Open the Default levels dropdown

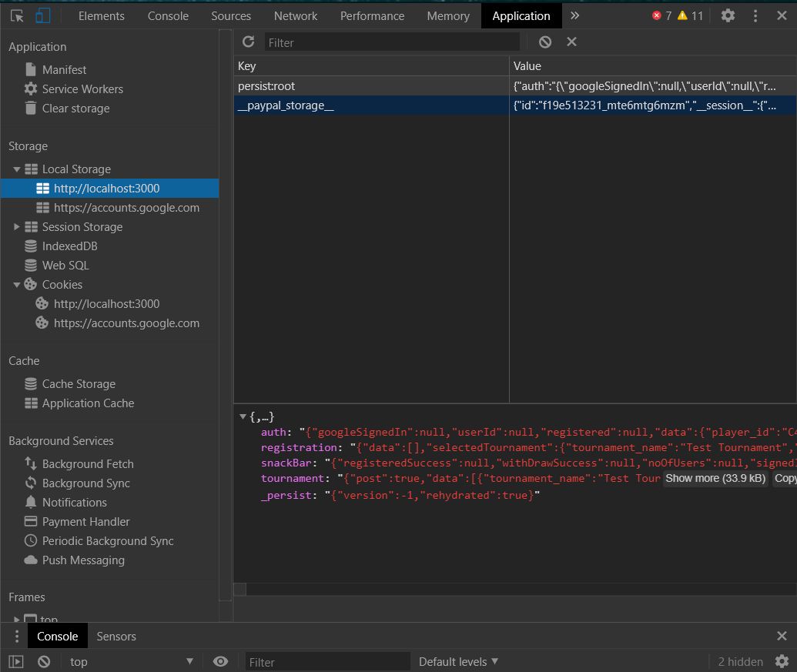[x=458, y=661]
